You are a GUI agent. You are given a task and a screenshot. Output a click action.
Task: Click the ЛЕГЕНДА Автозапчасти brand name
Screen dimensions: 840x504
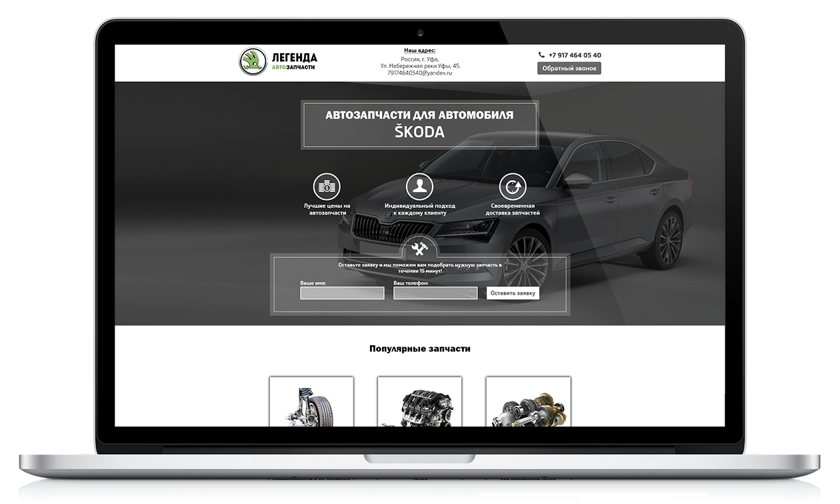coord(294,61)
